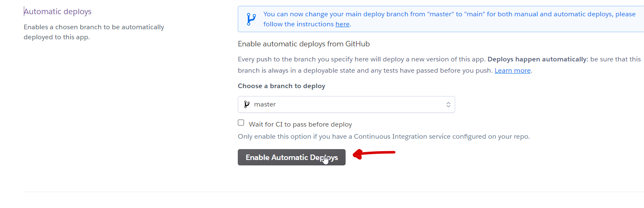Click the up-down arrows on branch selector
644x208 pixels.
(448, 104)
